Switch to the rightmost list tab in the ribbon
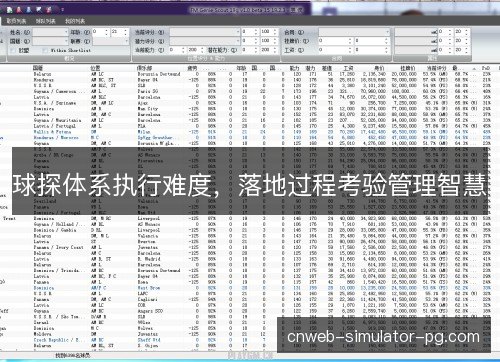500x362 pixels. 75,21
